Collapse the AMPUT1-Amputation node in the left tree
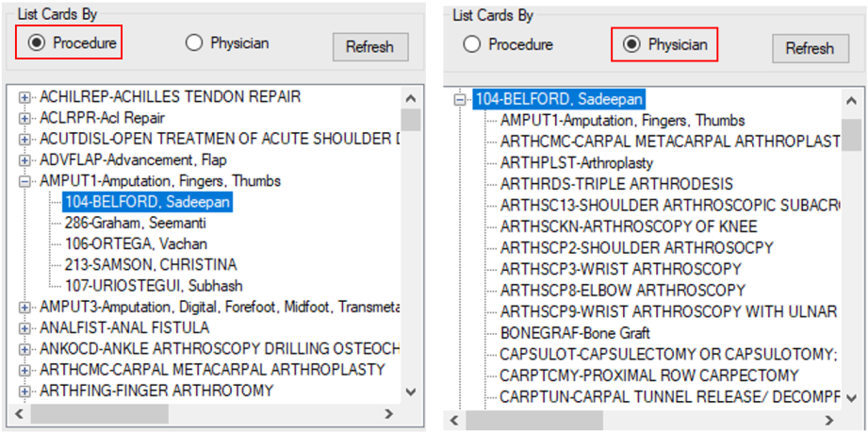Image resolution: width=868 pixels, height=434 pixels. (25, 181)
